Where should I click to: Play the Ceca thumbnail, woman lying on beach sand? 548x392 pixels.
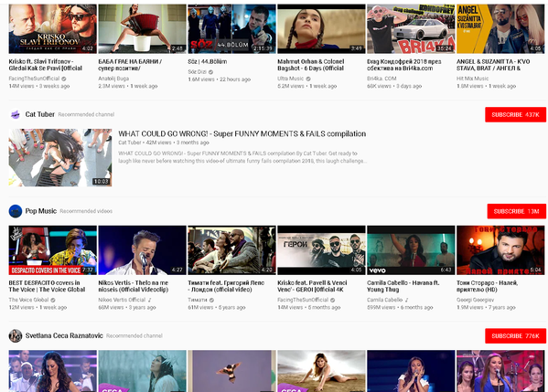321,371
